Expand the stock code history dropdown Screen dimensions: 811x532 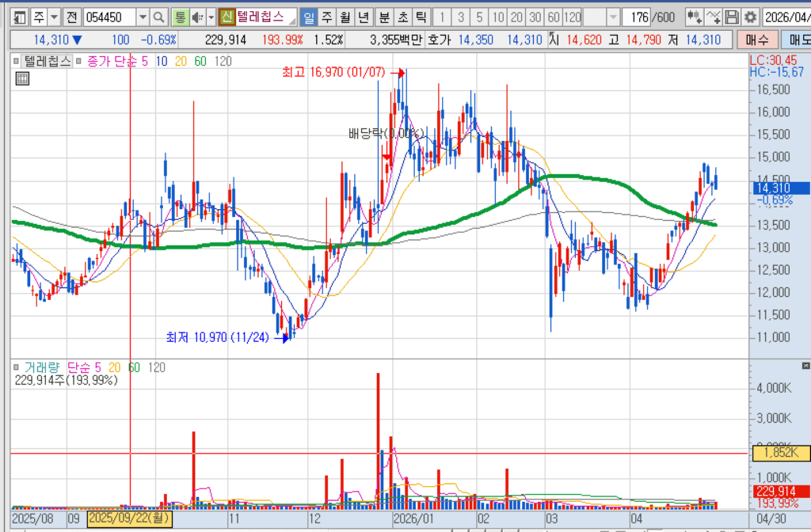coord(143,17)
